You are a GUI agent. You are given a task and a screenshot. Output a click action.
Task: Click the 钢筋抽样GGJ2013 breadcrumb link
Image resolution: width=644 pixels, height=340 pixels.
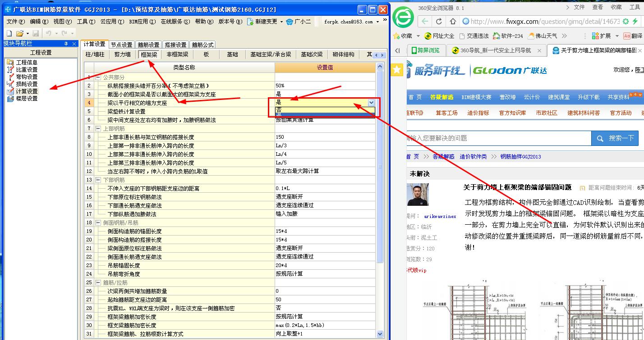pyautogui.click(x=520, y=157)
